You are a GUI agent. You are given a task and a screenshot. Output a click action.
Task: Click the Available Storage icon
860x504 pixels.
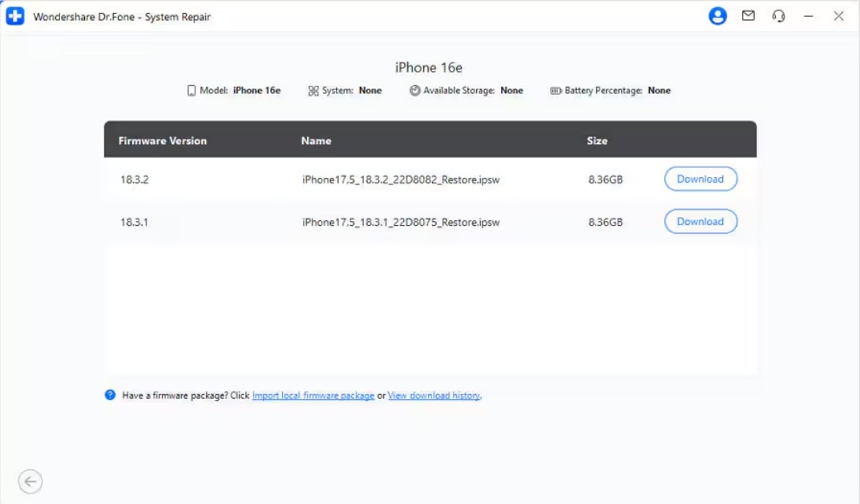pyautogui.click(x=414, y=91)
